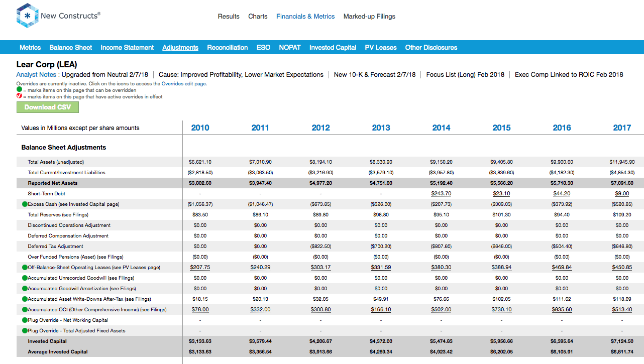Click 2010 Accumulated OCI value $78.00
The width and height of the screenshot is (644, 364).
coord(200,310)
